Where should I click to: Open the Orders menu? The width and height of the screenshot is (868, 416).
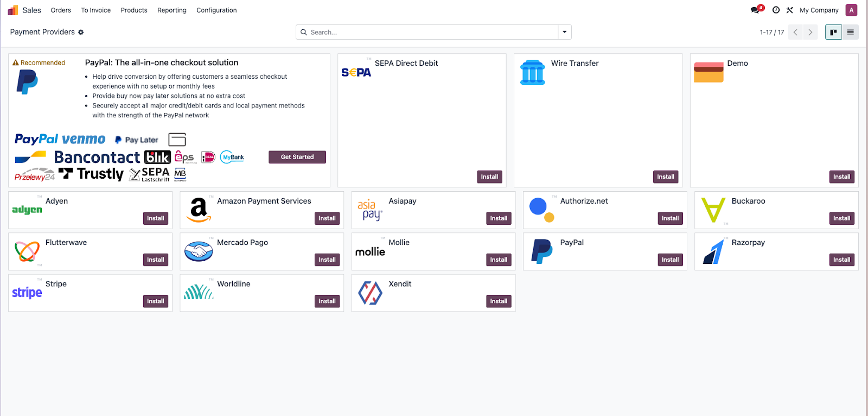[61, 10]
